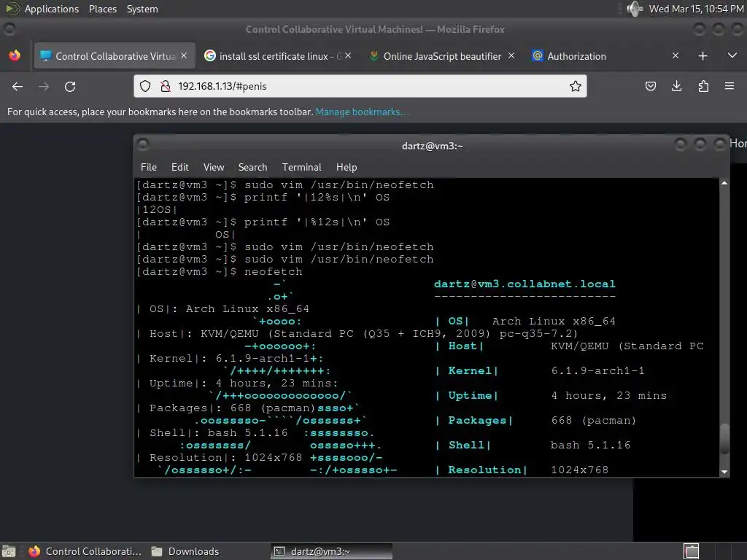Open the terminal Help menu
The height and width of the screenshot is (560, 747).
[x=347, y=167]
